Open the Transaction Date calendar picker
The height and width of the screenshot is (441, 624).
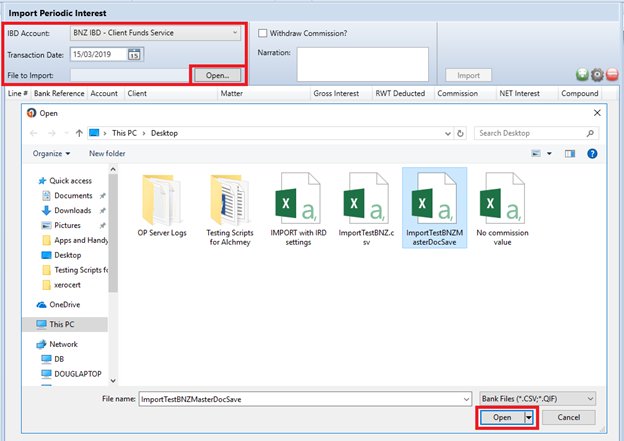[134, 55]
